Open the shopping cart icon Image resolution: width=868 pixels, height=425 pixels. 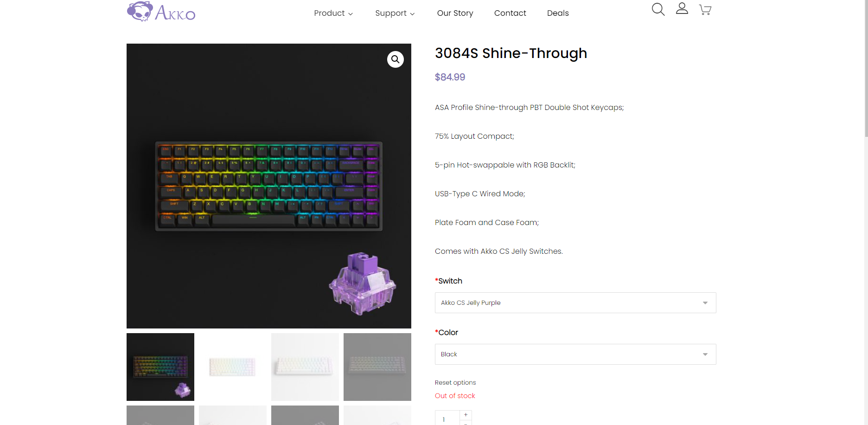(705, 10)
